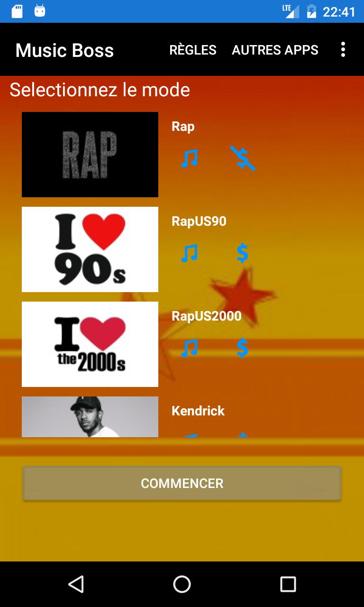Choose the Kendrick mode label

[198, 411]
